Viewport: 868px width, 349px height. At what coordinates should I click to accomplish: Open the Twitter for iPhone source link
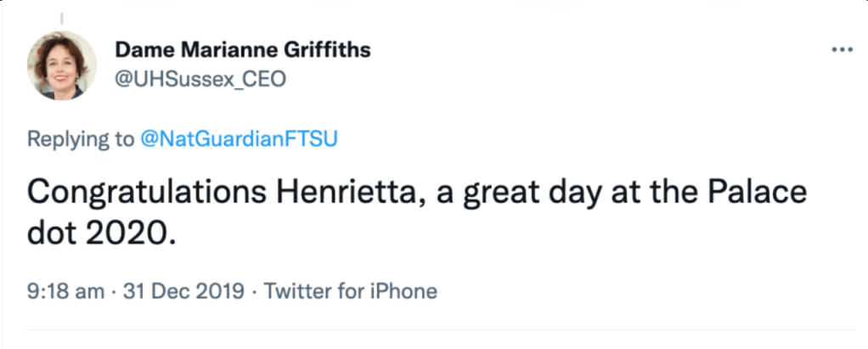pos(351,291)
